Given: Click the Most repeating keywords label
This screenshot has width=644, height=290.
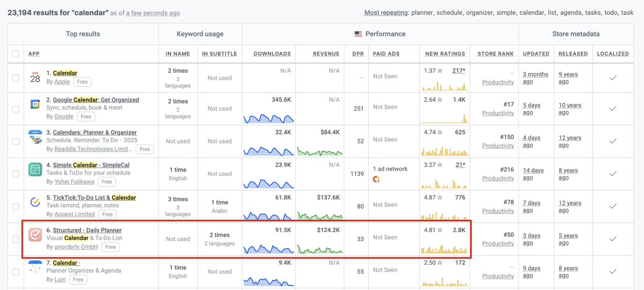Looking at the screenshot, I should pos(386,12).
